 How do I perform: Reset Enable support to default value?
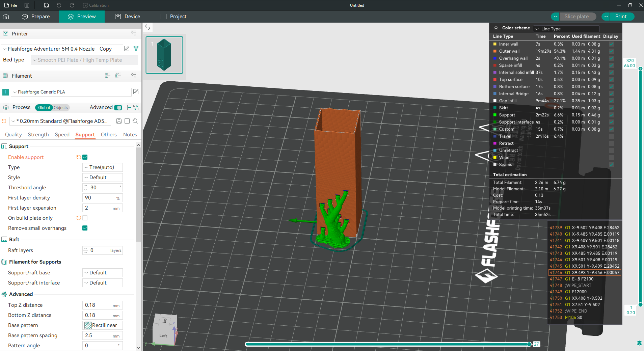pos(79,157)
